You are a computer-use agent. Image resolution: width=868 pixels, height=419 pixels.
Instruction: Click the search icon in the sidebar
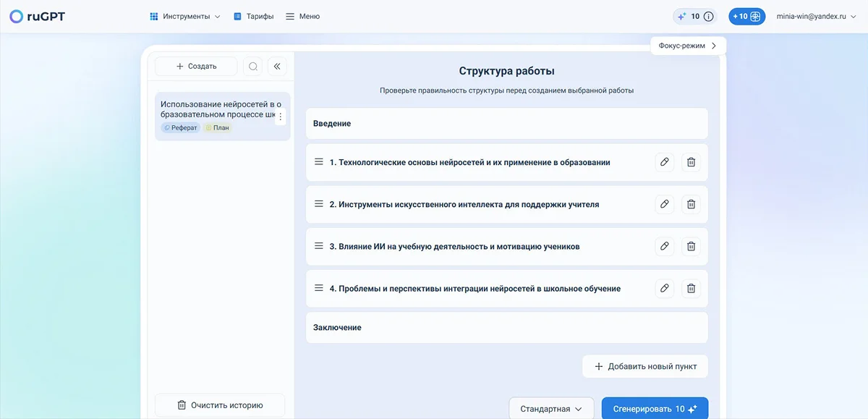coord(253,67)
